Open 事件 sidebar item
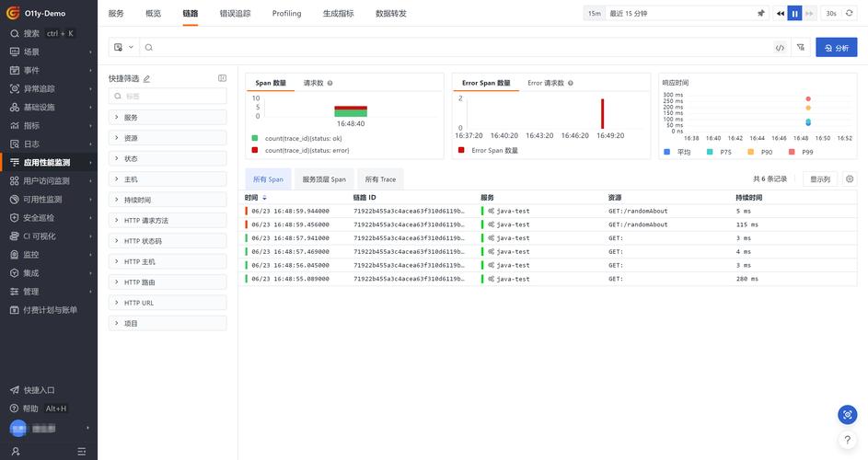This screenshot has height=460, width=868. 49,70
